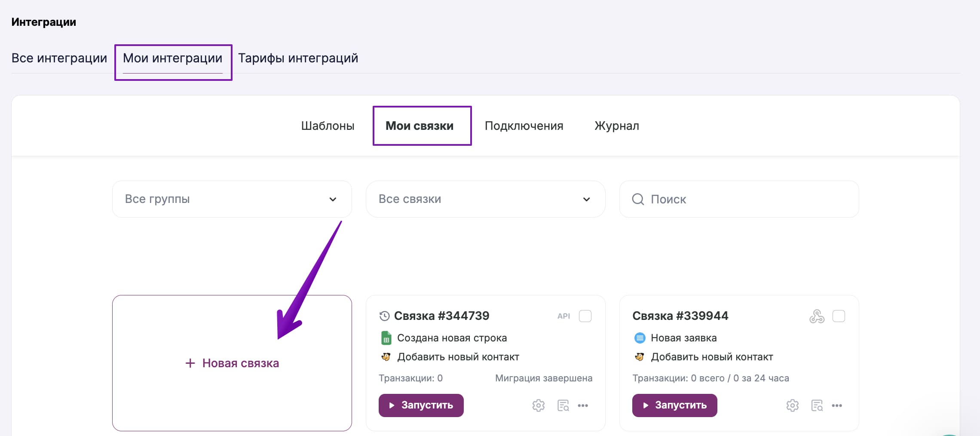
Task: Click Новая заявка text
Action: coord(684,338)
